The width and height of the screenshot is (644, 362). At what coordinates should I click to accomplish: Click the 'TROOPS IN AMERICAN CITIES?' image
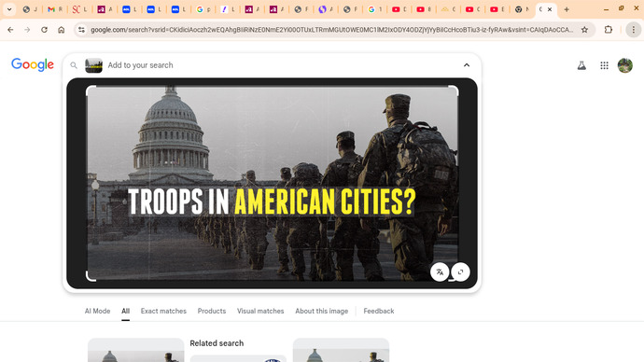[272, 183]
